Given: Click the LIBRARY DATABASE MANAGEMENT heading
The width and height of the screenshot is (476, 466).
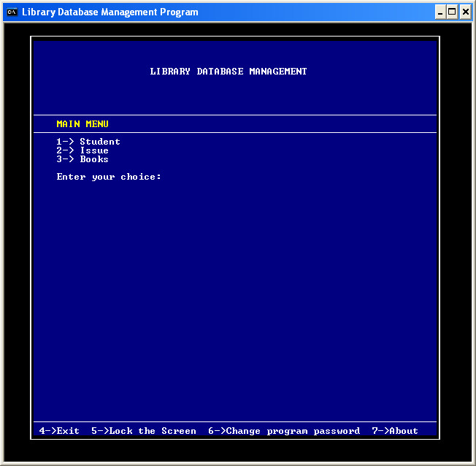Looking at the screenshot, I should click(229, 72).
